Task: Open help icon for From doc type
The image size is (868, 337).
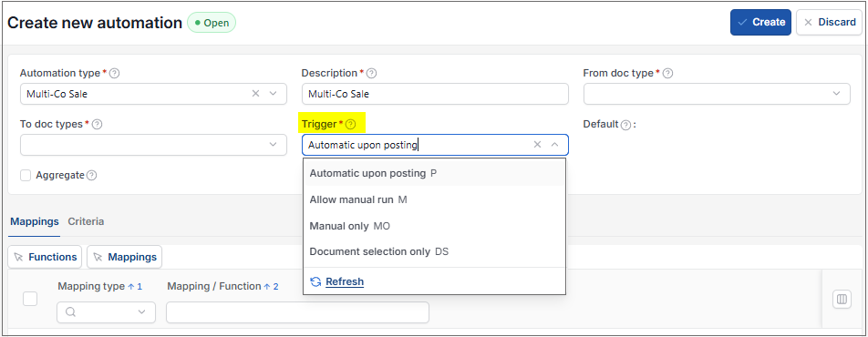Action: pyautogui.click(x=667, y=74)
